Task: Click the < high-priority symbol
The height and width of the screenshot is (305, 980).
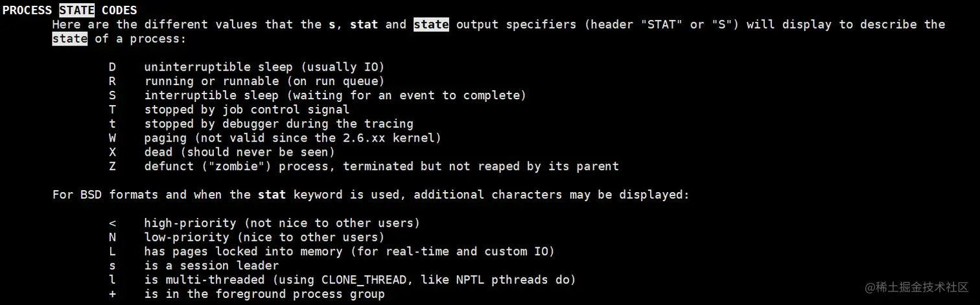Action: pyautogui.click(x=113, y=223)
